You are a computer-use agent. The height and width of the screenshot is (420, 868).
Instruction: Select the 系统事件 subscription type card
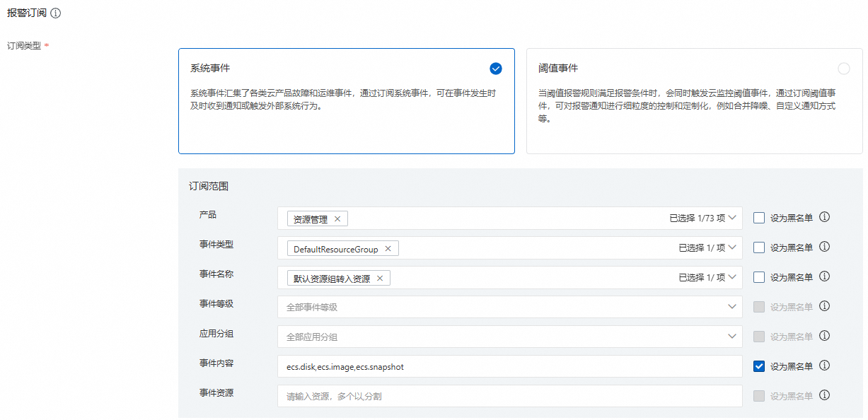click(x=347, y=101)
